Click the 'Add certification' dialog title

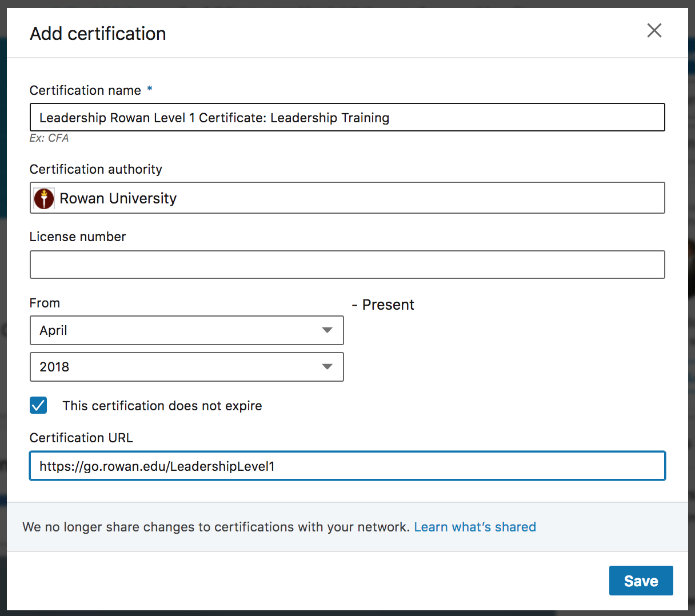pos(98,34)
